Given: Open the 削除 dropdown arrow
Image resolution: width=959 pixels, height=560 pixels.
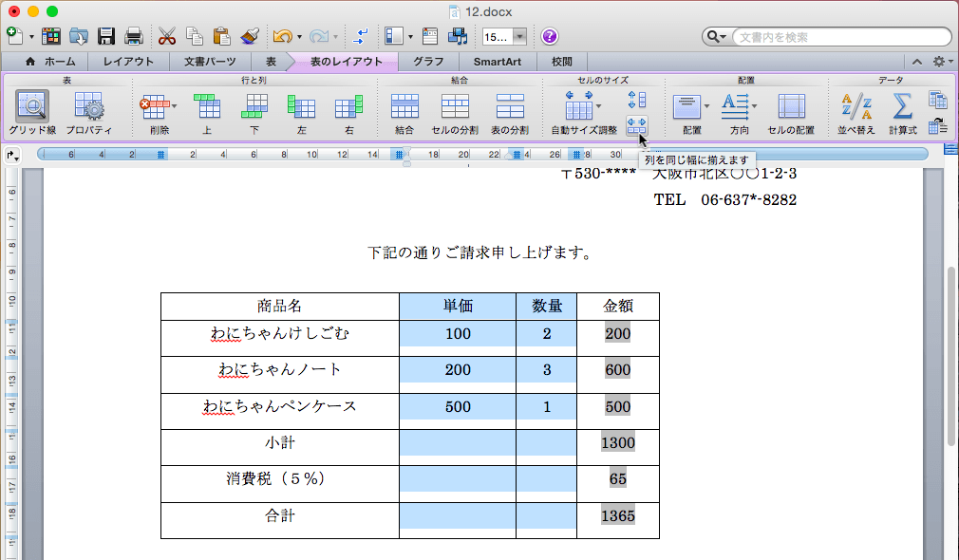Looking at the screenshot, I should tap(175, 106).
